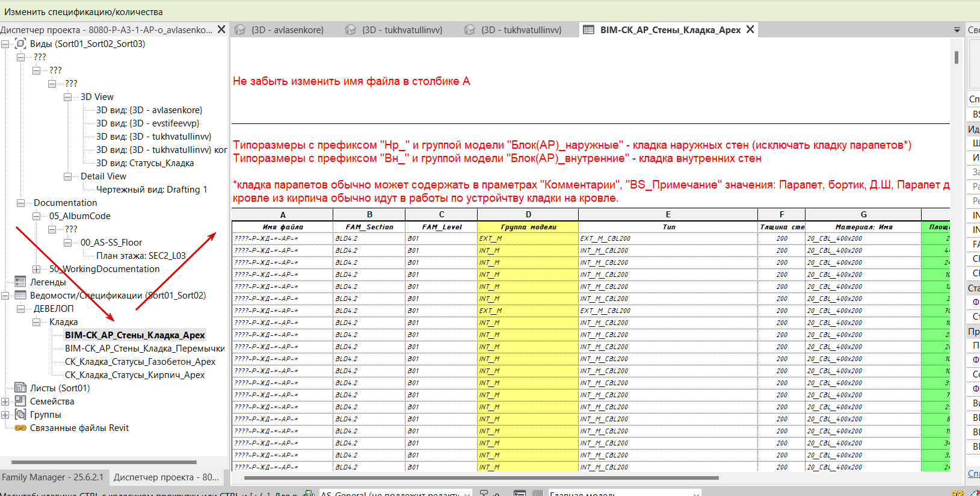980x496 pixels.
Task: Collapse the Documentation branch
Action: coord(21,202)
